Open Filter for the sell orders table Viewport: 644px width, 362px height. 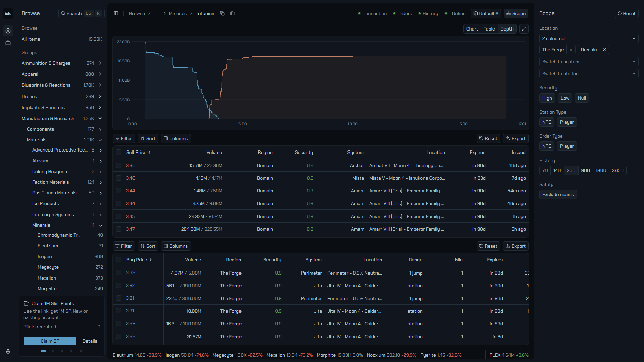(124, 138)
